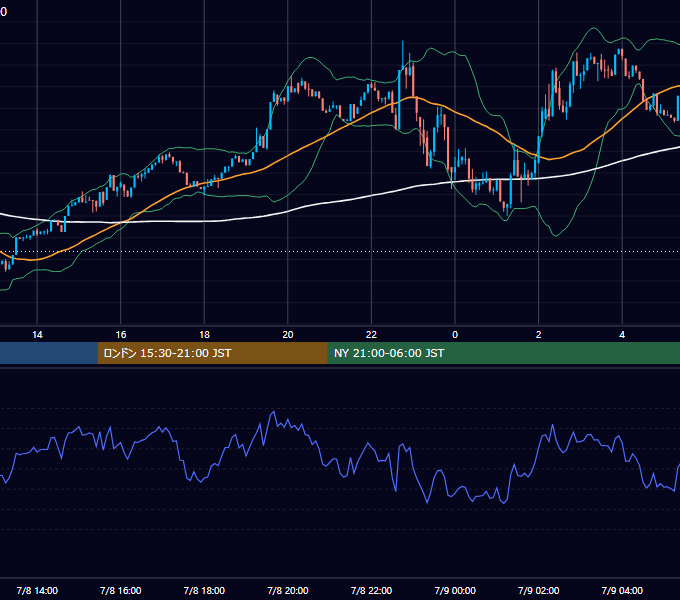The image size is (680, 600).
Task: Click the 7/8 16:00 time label
Action: pos(121,590)
